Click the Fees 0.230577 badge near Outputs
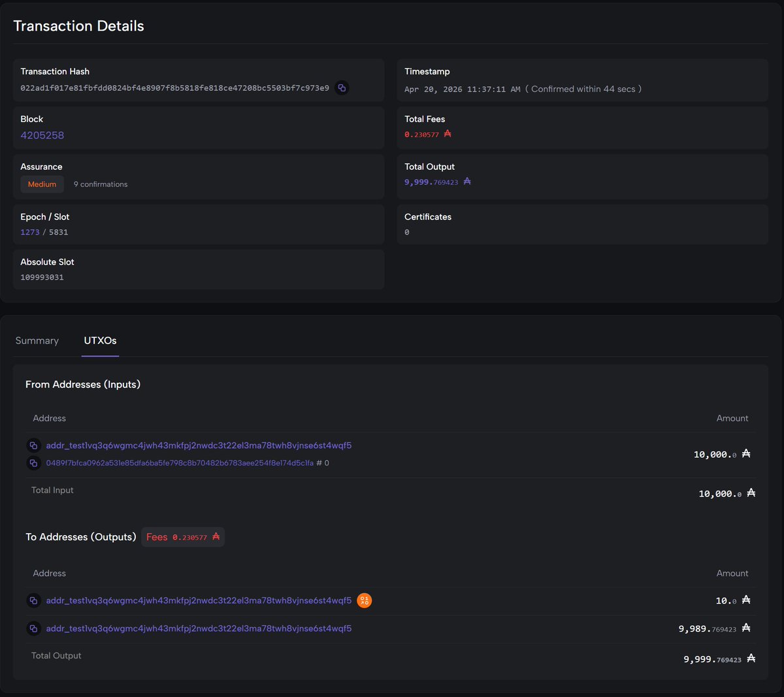The width and height of the screenshot is (784, 697). click(x=183, y=537)
